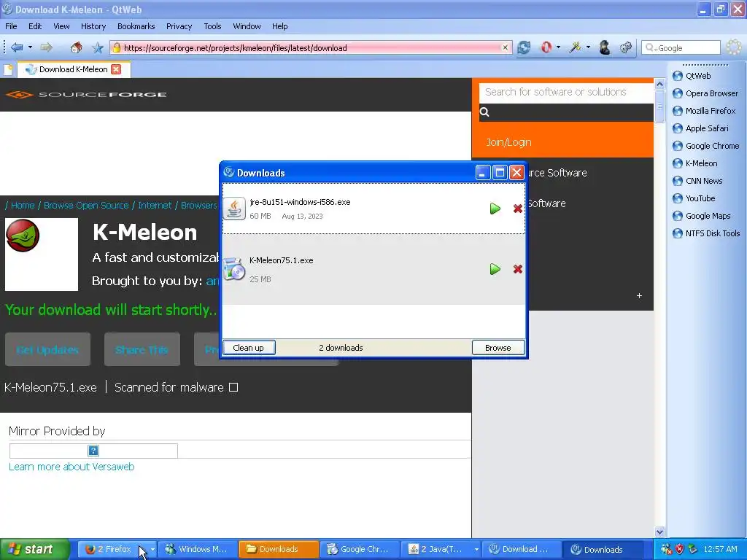Expand the dropdown next to red icon
The image size is (747, 560).
coord(558,47)
